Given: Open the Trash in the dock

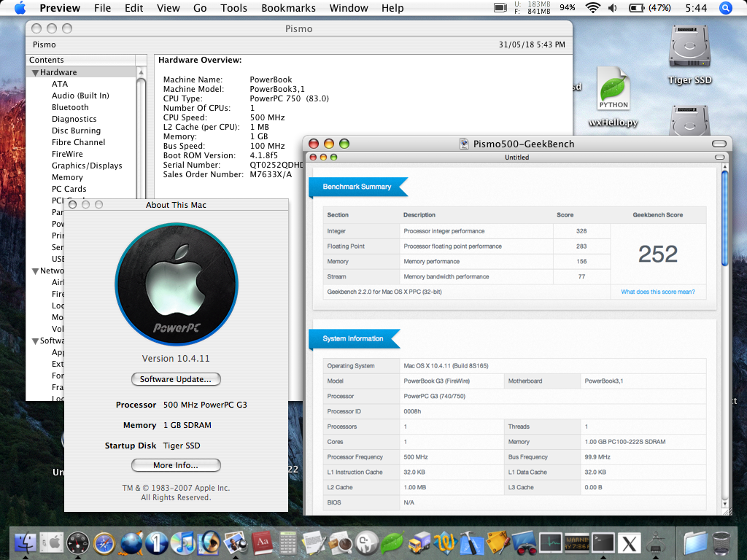Looking at the screenshot, I should (721, 542).
